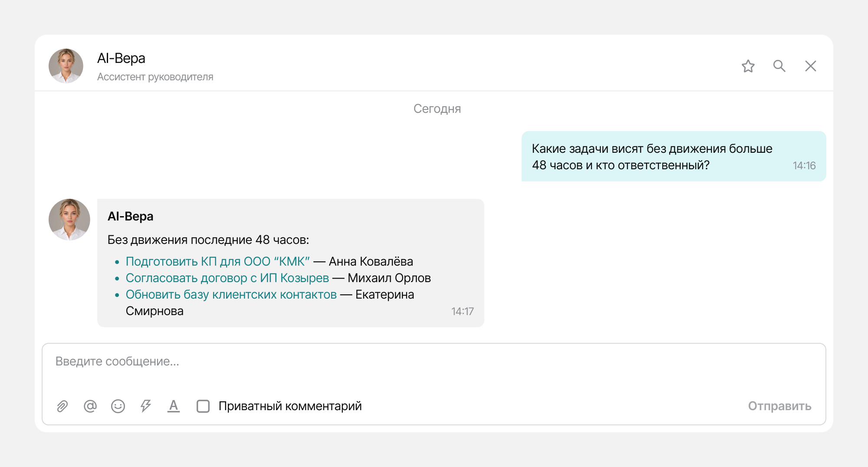Click the star favorite icon
Image resolution: width=868 pixels, height=467 pixels.
748,66
